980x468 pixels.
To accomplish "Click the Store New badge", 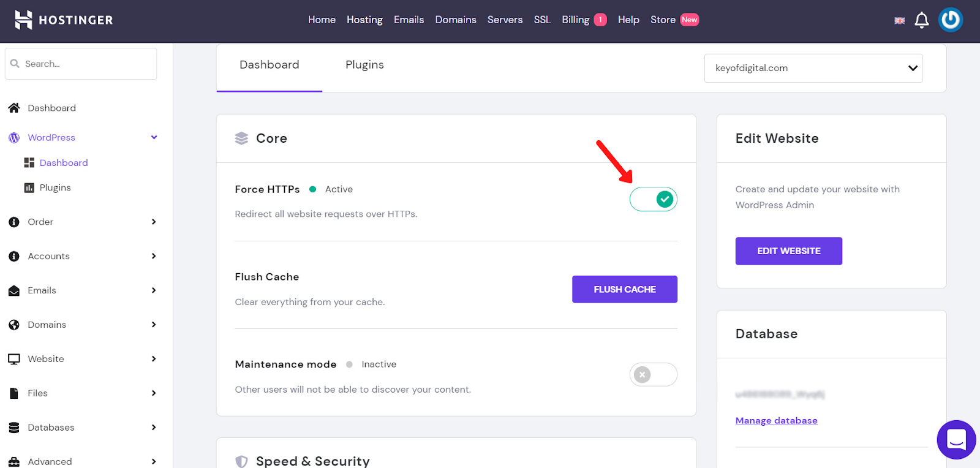I will tap(690, 20).
